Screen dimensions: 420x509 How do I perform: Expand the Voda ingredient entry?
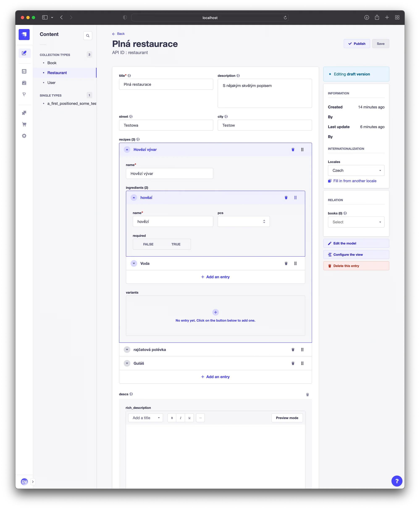pos(134,263)
